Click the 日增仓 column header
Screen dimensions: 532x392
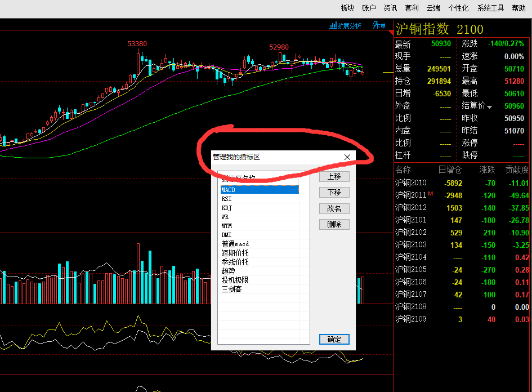click(x=450, y=170)
